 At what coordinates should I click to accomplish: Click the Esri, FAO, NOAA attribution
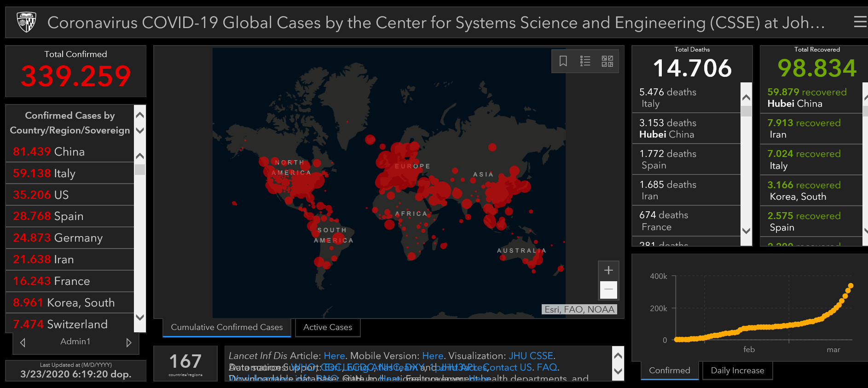pyautogui.click(x=579, y=309)
